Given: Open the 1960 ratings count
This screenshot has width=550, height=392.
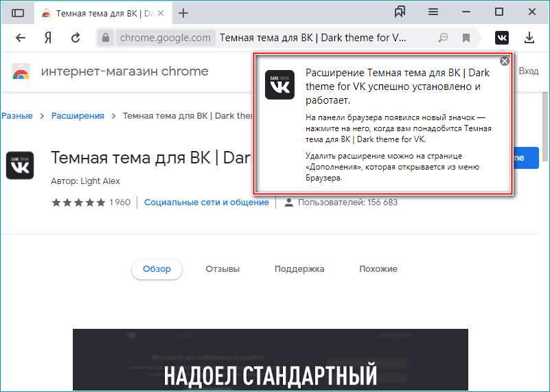Looking at the screenshot, I should click(120, 203).
